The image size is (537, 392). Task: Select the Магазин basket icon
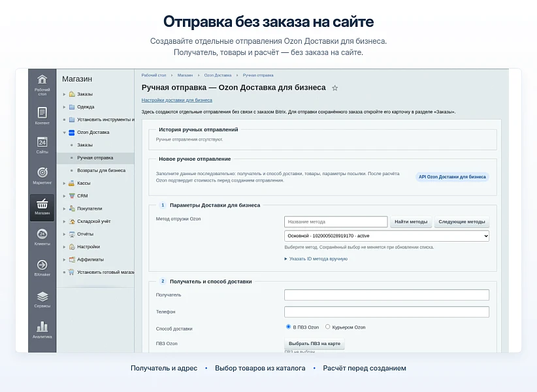click(x=42, y=204)
